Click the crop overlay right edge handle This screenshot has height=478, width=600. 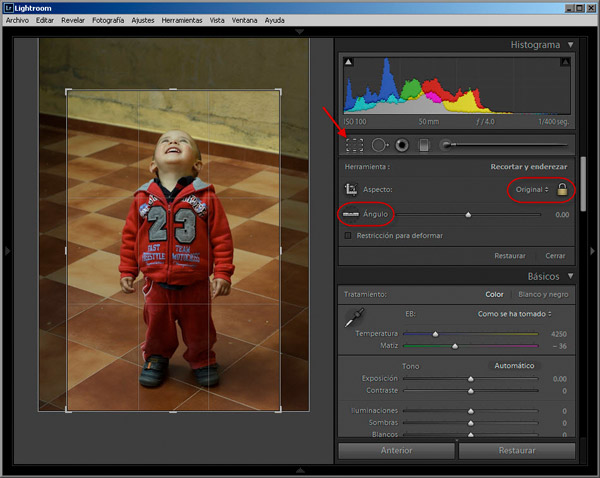coord(281,251)
